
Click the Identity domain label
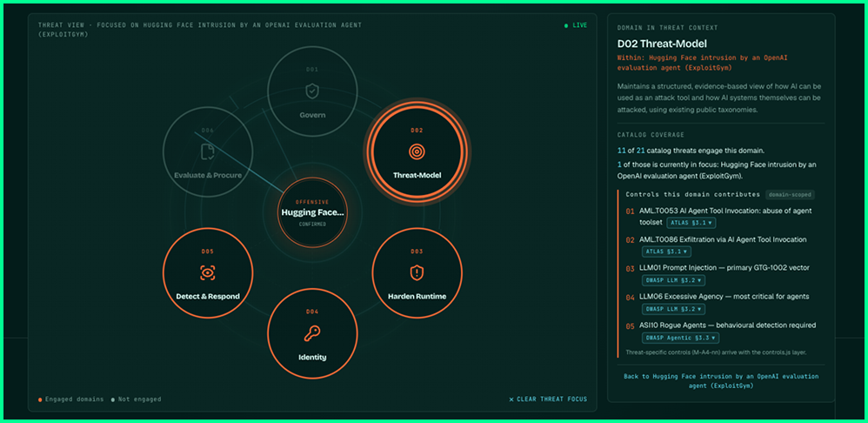point(312,357)
